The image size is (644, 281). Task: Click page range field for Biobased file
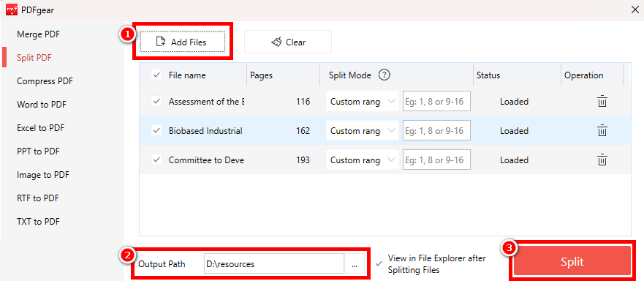tap(436, 130)
